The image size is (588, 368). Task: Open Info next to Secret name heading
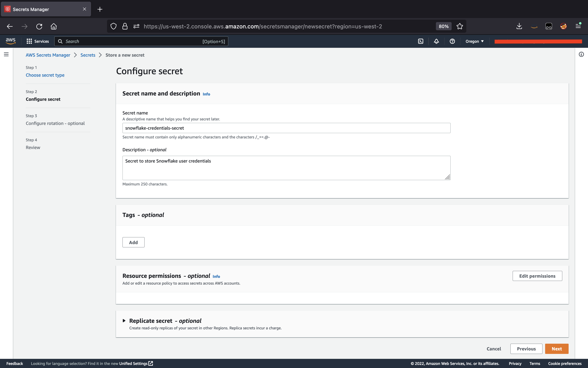206,94
